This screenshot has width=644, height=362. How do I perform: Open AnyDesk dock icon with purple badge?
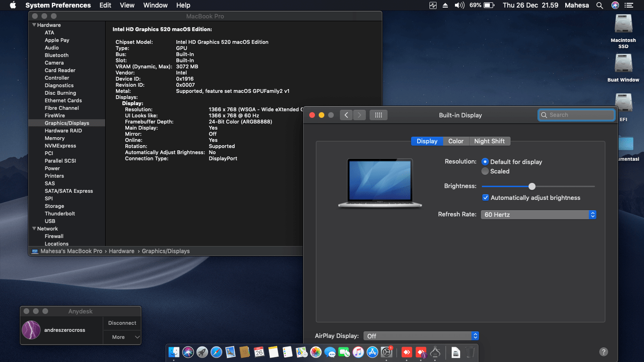pyautogui.click(x=421, y=352)
